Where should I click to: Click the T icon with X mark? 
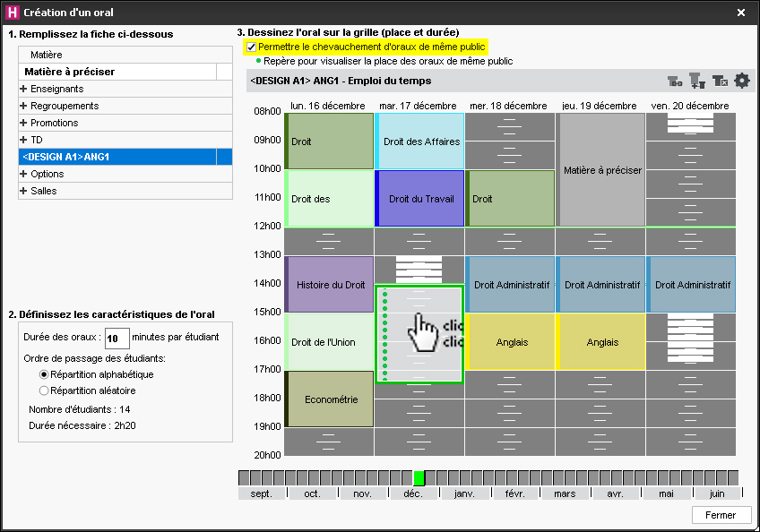(720, 81)
